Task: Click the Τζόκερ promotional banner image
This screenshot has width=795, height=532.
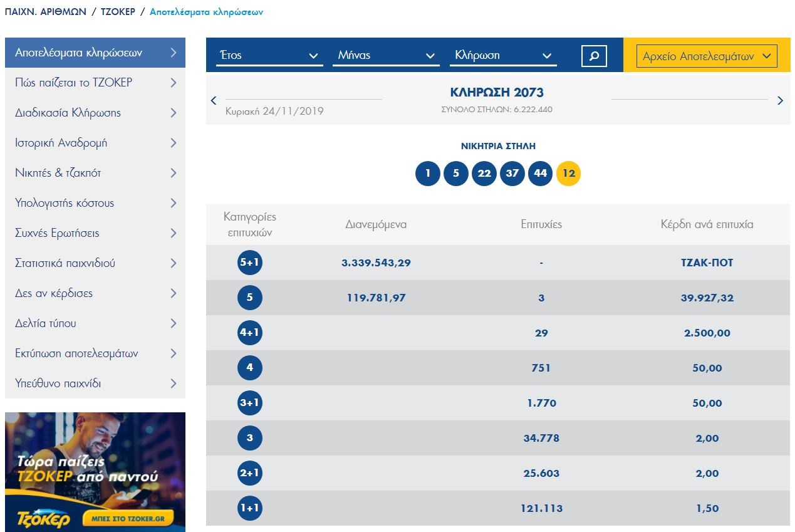Action: click(95, 471)
